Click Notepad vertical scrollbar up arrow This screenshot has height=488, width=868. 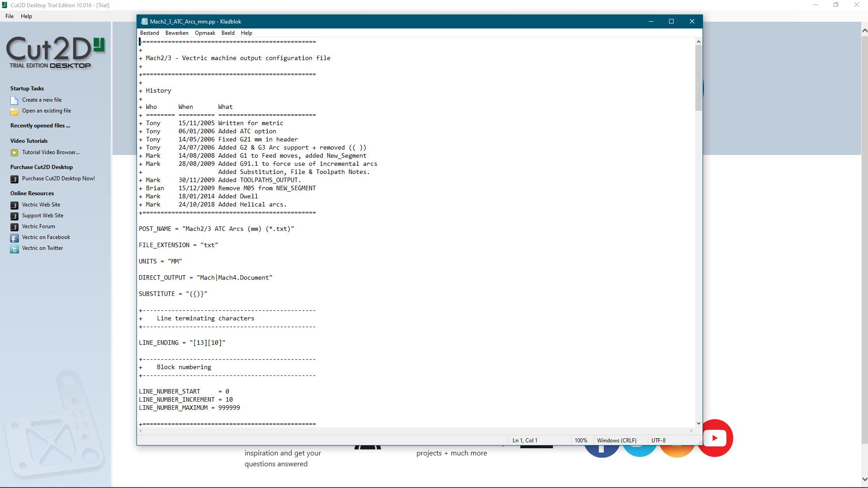(698, 42)
